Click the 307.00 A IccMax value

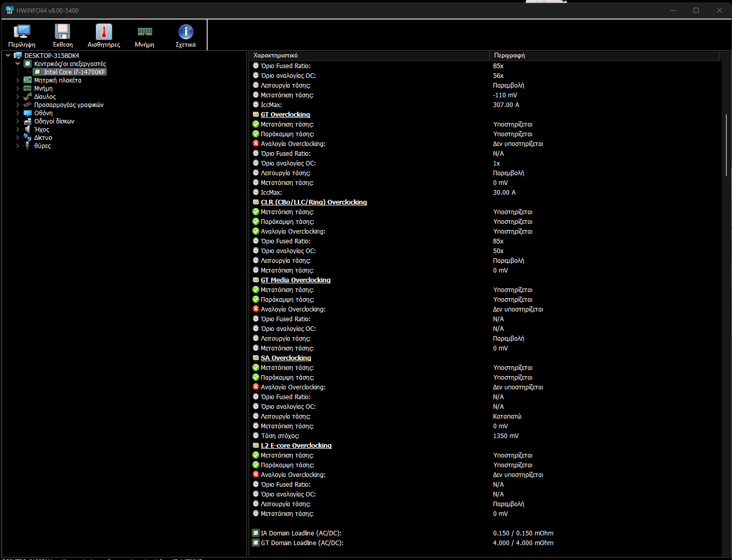point(506,105)
